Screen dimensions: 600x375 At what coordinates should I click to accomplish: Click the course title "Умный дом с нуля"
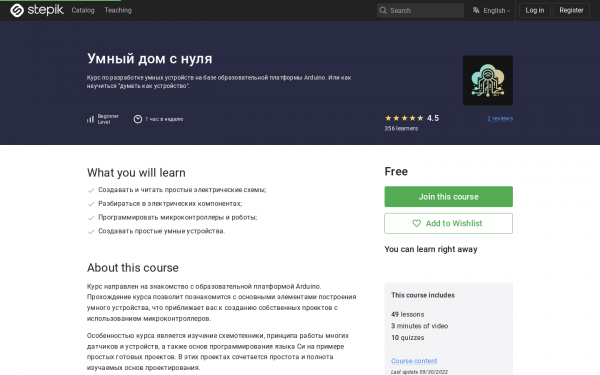(x=149, y=59)
